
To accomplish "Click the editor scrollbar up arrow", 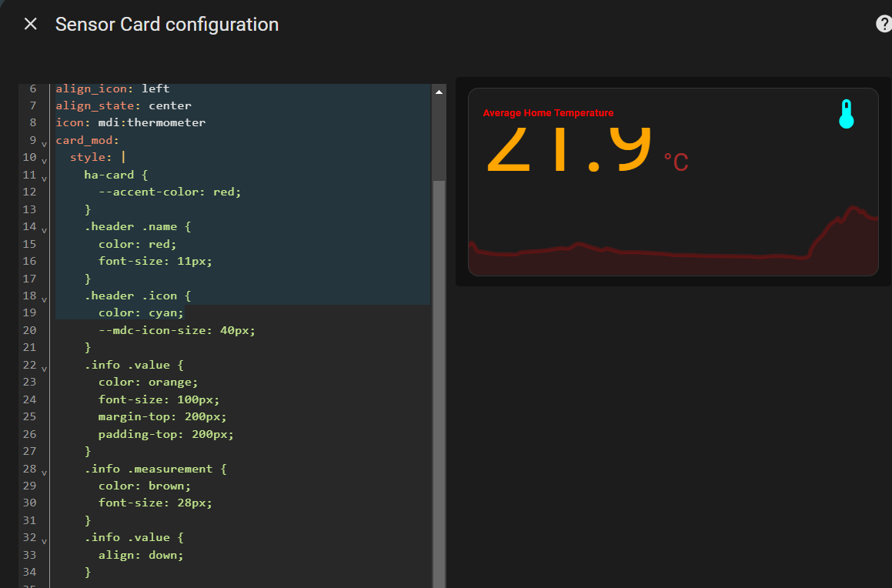I will pyautogui.click(x=439, y=92).
